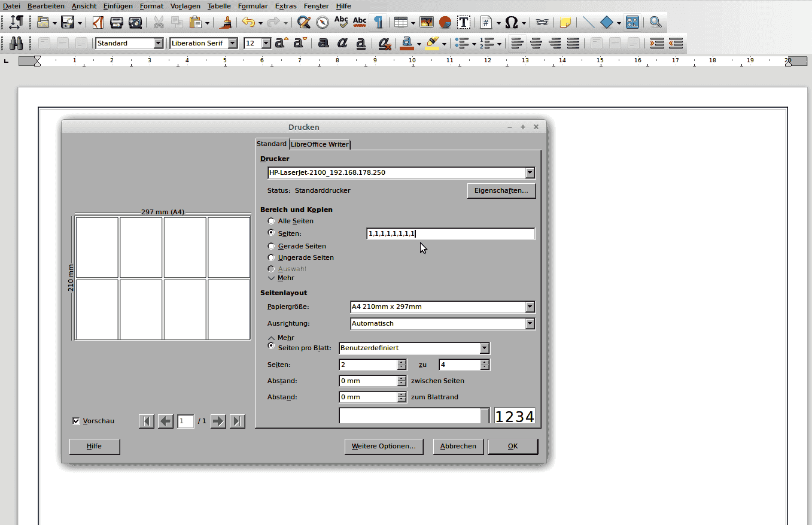Screen dimensions: 812x525
Task: Click the insert image icon
Action: pyautogui.click(x=427, y=23)
